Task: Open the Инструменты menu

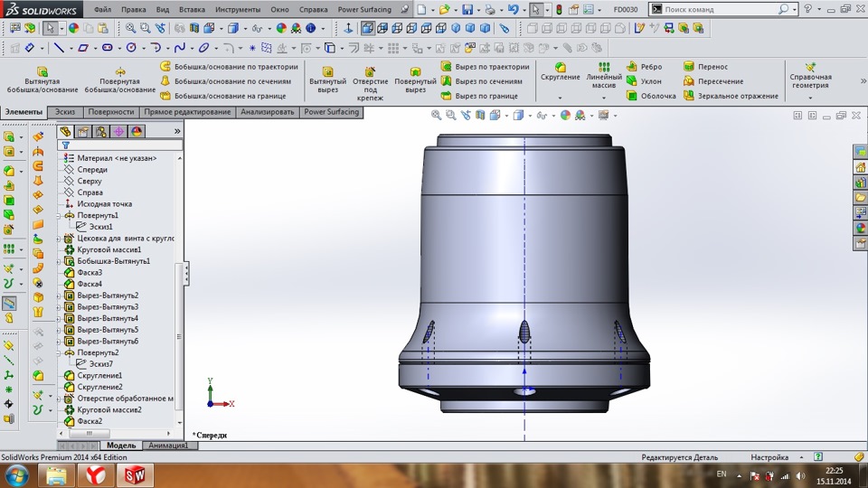Action: click(x=237, y=9)
